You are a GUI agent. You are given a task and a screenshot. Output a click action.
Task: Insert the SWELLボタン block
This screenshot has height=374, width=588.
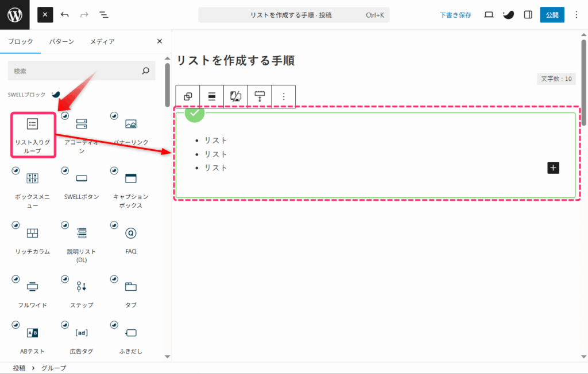coord(82,184)
